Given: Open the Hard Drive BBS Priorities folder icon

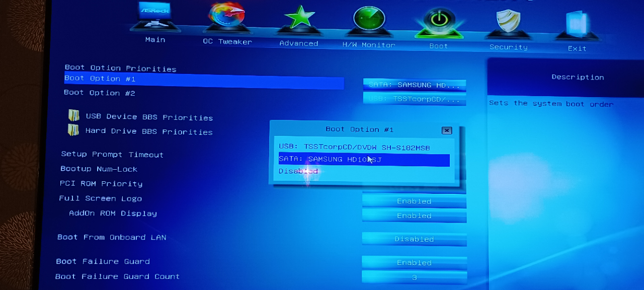Looking at the screenshot, I should pyautogui.click(x=73, y=130).
